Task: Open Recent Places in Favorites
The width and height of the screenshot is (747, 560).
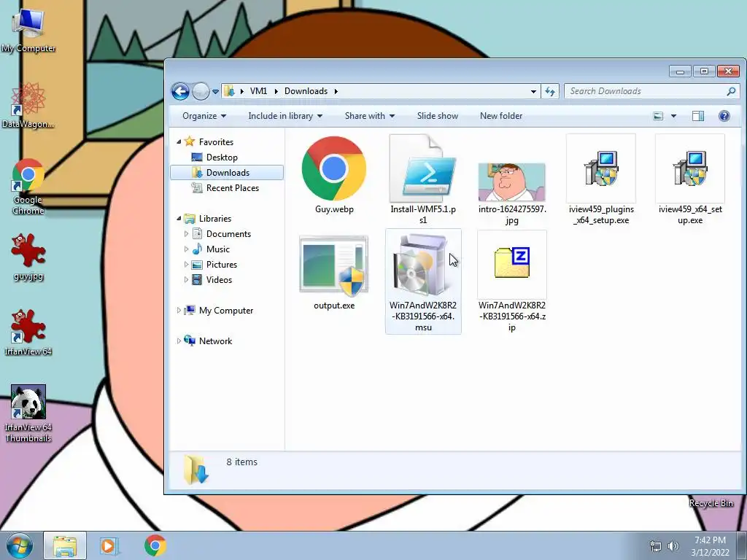Action: [232, 188]
